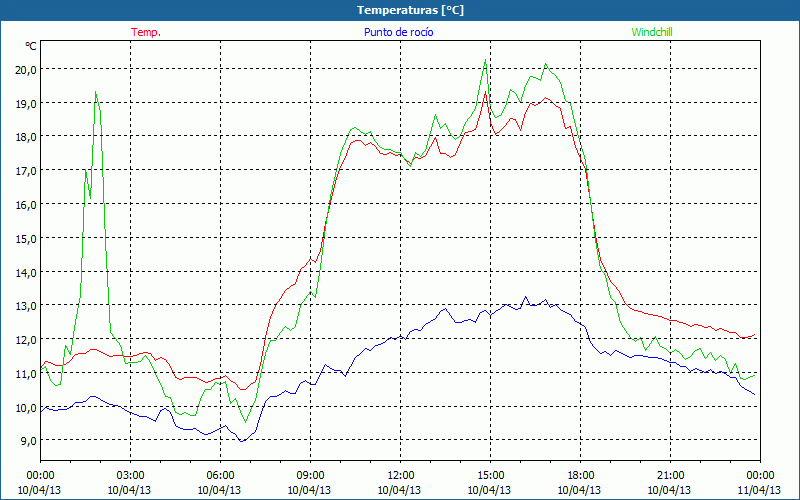Image resolution: width=800 pixels, height=500 pixels.
Task: Click the 17,0 value on the Y axis
Action: click(27, 171)
